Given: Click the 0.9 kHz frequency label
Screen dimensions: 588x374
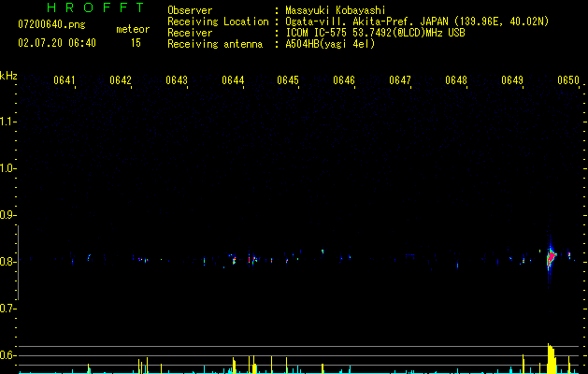Looking at the screenshot, I should click(x=7, y=215).
